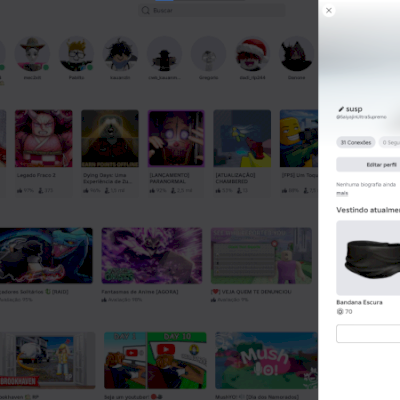Viewport: 400px width, 400px height.
Task: Open the Bandana Escura item thumbnail
Action: (x=368, y=258)
